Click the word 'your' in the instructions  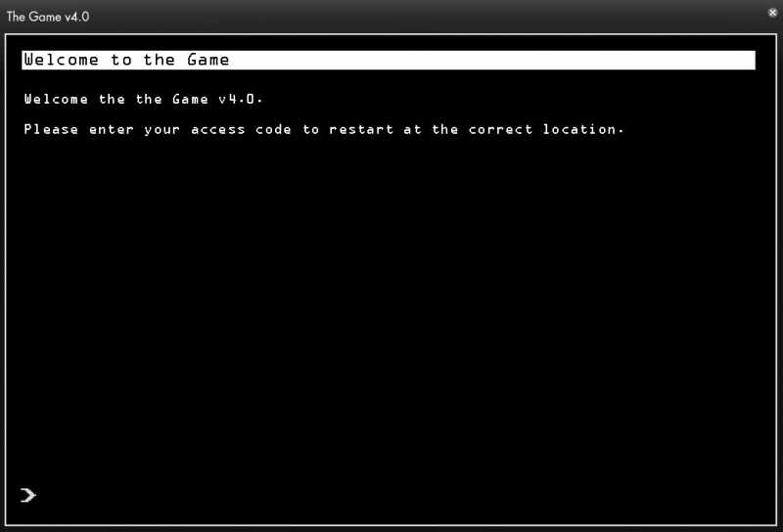[x=161, y=129]
